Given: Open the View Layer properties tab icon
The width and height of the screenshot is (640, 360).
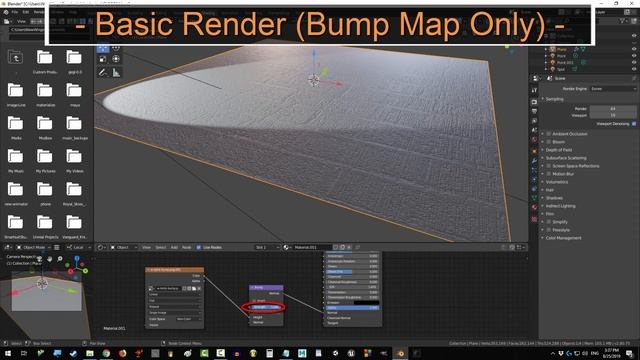Looking at the screenshot, I should [534, 121].
